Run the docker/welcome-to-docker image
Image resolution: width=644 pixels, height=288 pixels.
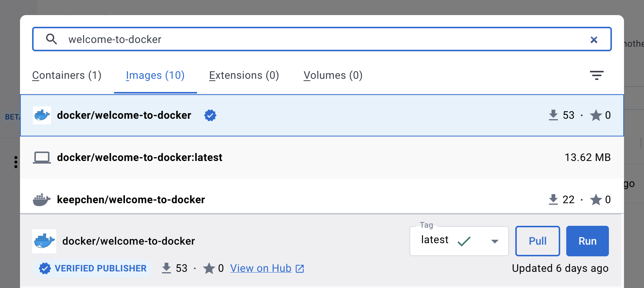tap(587, 241)
